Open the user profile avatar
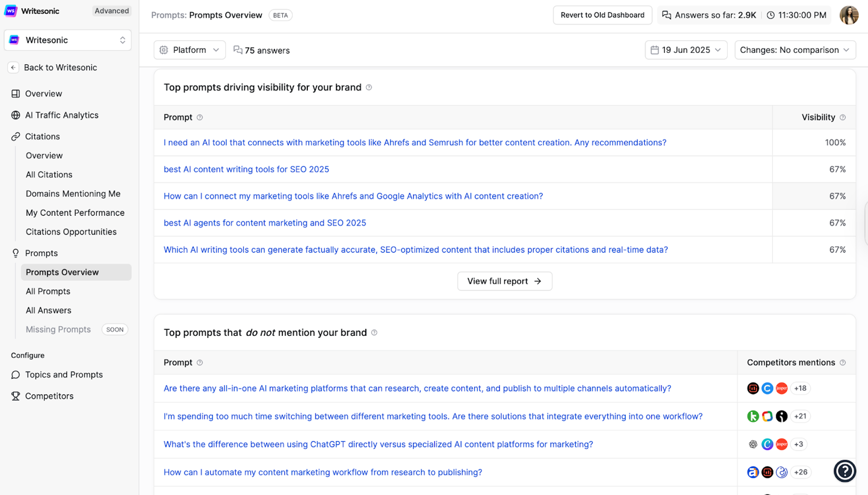Screen dimensions: 868x495 click(849, 15)
